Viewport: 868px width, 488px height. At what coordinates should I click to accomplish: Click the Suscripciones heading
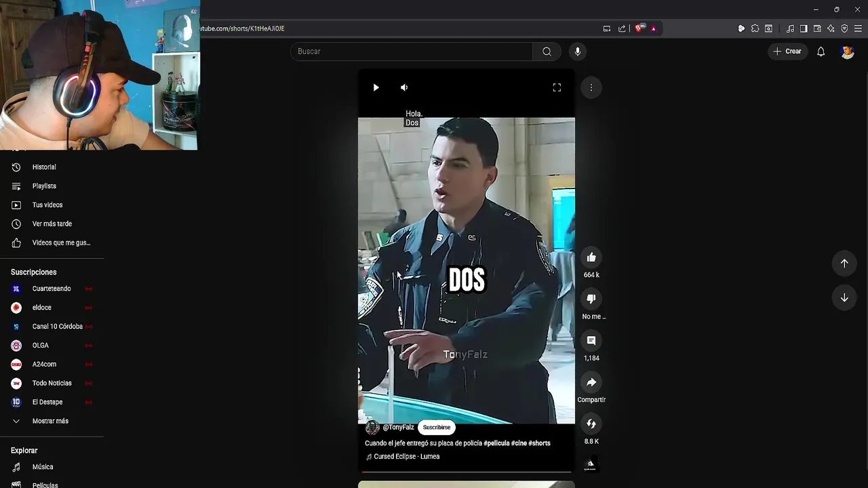[x=34, y=272]
